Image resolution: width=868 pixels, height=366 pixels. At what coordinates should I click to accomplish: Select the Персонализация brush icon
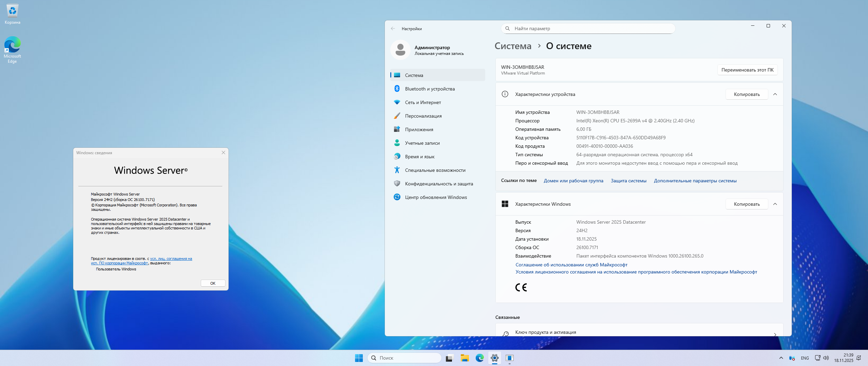tap(397, 116)
